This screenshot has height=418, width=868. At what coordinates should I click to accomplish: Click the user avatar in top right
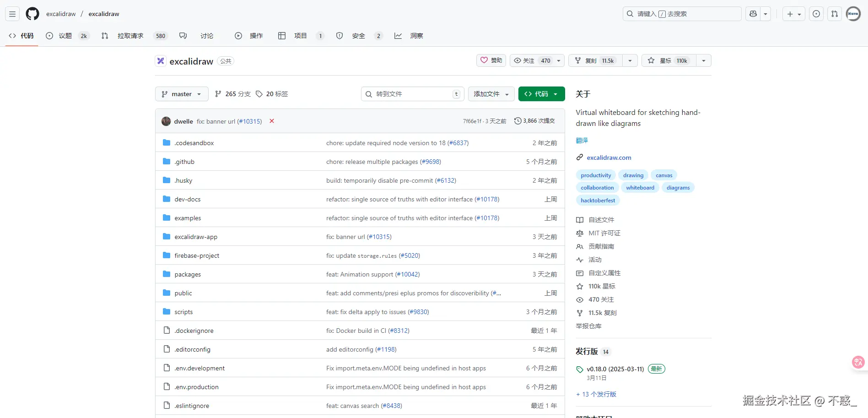tap(853, 14)
